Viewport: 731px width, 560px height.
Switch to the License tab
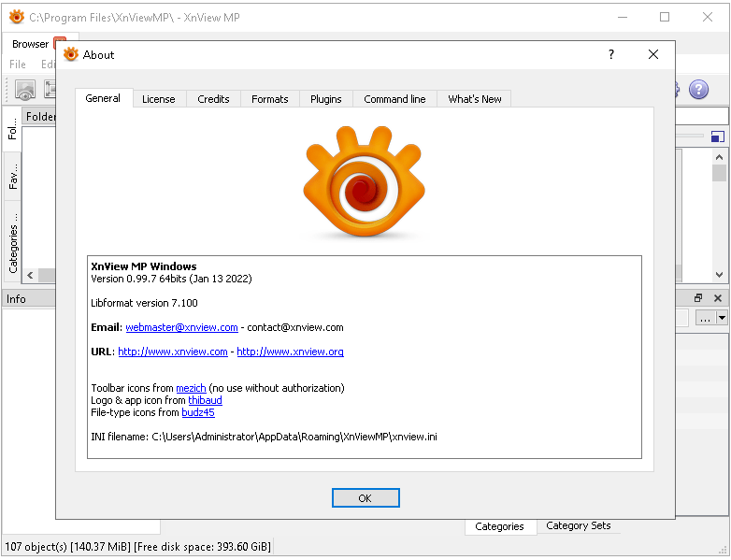click(x=159, y=99)
